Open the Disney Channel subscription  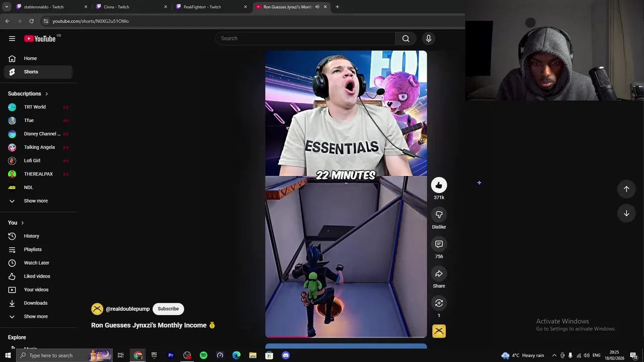[x=38, y=134]
